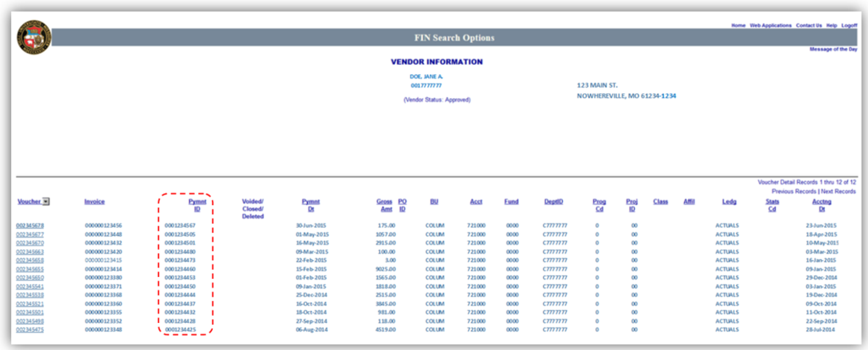Sort by the Invoice column header
Image resolution: width=868 pixels, height=350 pixels.
(x=94, y=202)
